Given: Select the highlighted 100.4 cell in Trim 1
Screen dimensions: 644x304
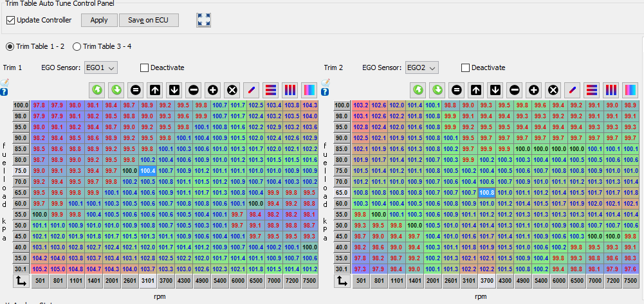Looking at the screenshot, I should [x=147, y=170].
